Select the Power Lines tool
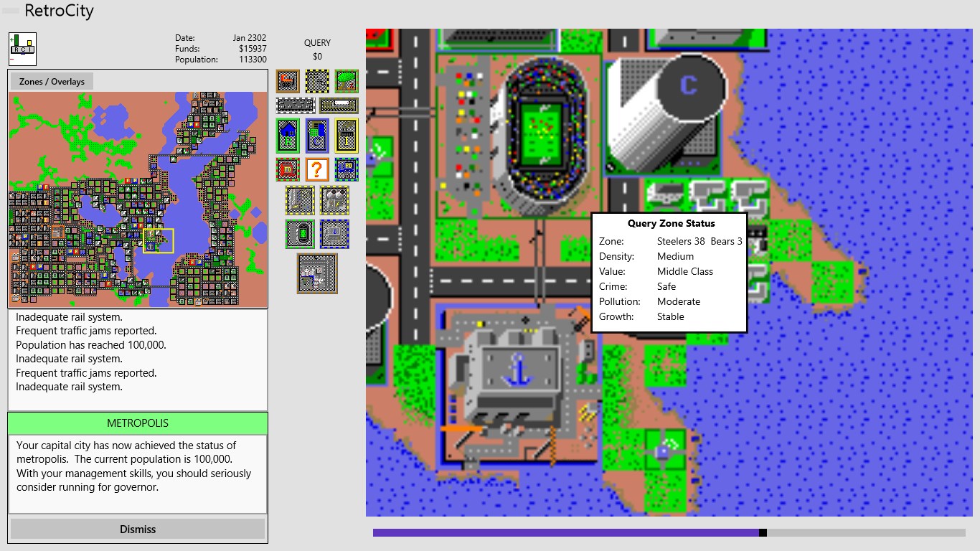 (318, 81)
